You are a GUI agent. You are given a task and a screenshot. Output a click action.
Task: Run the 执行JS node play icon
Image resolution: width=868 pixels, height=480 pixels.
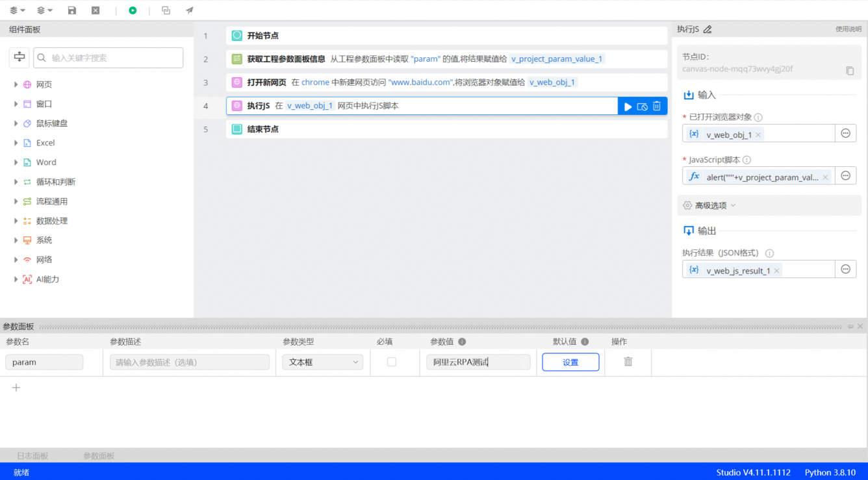click(x=628, y=107)
